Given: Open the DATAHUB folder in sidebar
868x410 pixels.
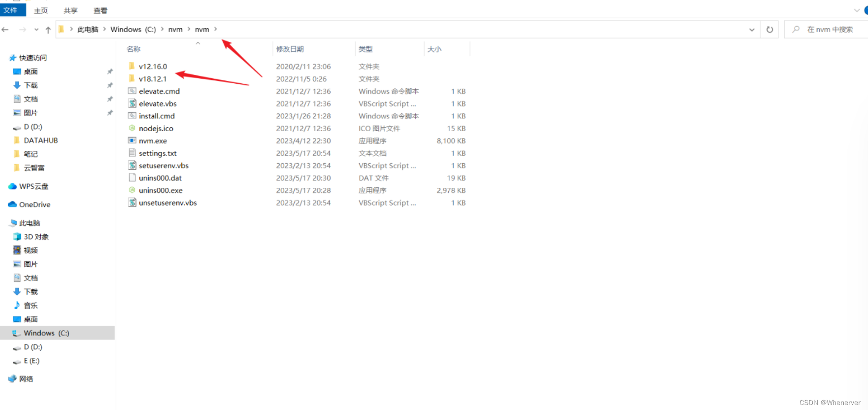Looking at the screenshot, I should 41,140.
